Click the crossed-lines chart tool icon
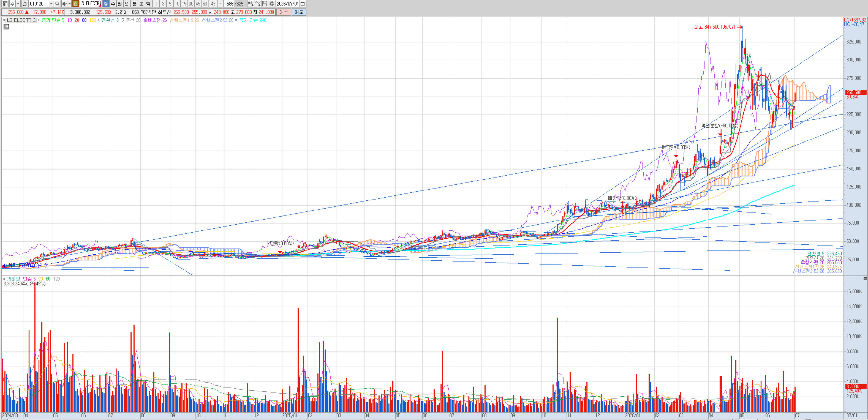The width and height of the screenshot is (868, 420). click(x=258, y=4)
